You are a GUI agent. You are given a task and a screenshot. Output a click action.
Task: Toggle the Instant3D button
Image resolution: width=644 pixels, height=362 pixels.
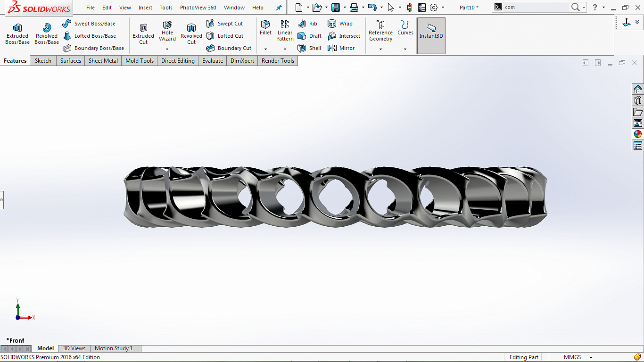point(431,36)
